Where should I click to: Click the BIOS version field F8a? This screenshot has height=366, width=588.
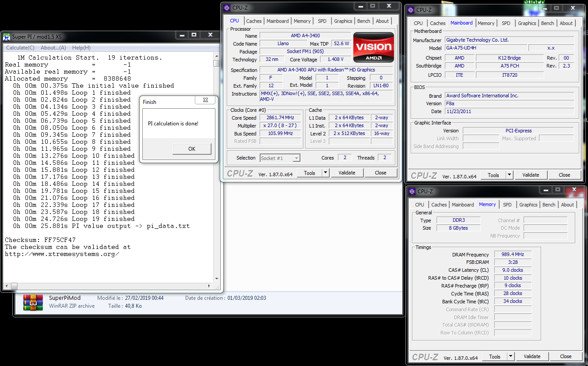click(509, 103)
